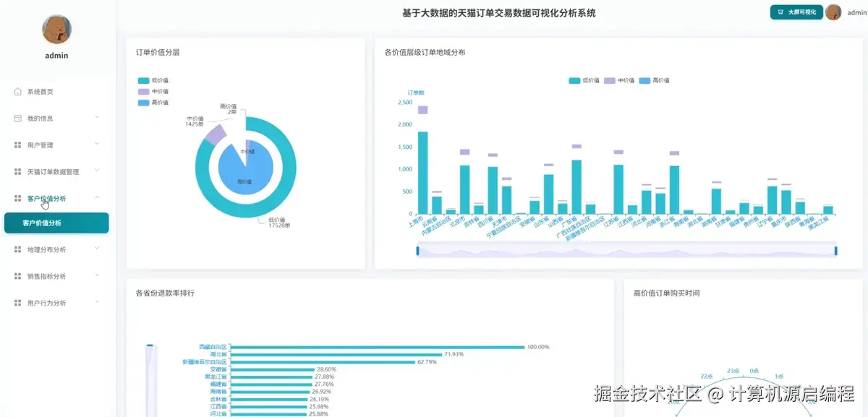Toggle 低价值 legend in 订单价值分层 chart
Viewport: 868px width, 417px height.
pos(153,80)
